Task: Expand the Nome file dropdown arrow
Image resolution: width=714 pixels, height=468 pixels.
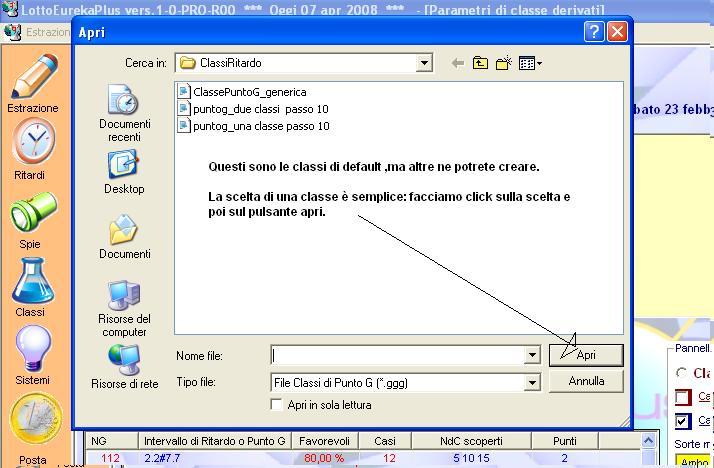Action: pyautogui.click(x=531, y=355)
